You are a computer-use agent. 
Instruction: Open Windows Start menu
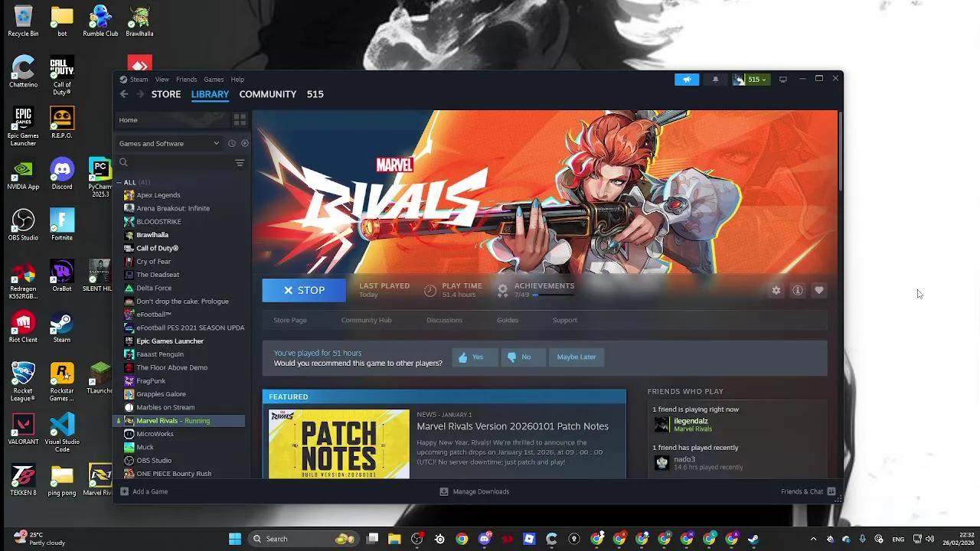235,539
